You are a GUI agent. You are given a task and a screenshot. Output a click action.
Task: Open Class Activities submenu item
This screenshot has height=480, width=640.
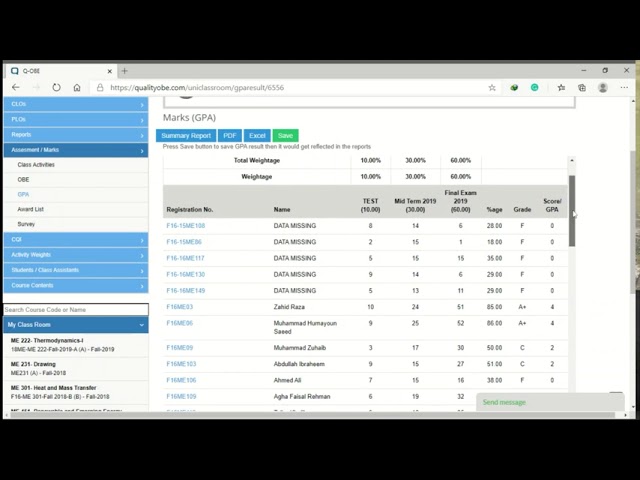coord(36,165)
